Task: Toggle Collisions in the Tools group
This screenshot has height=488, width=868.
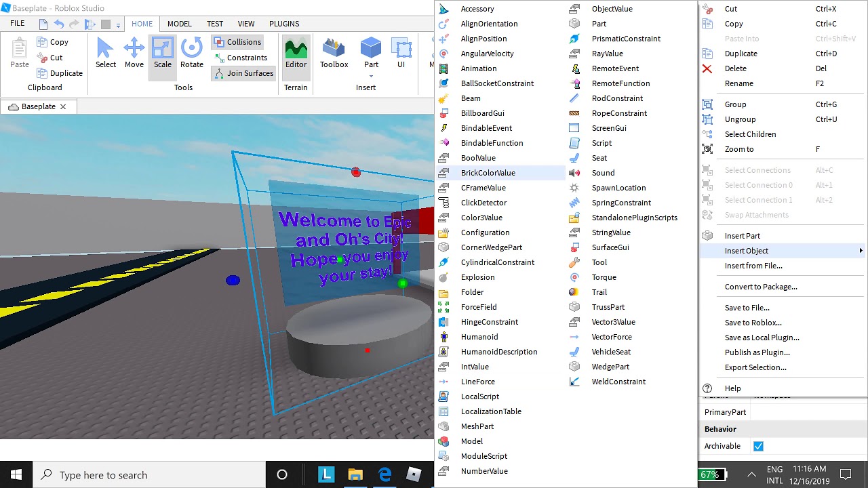Action: tap(237, 42)
